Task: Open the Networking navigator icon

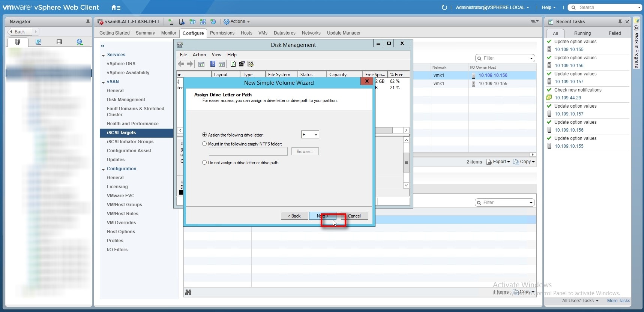Action: click(x=80, y=42)
